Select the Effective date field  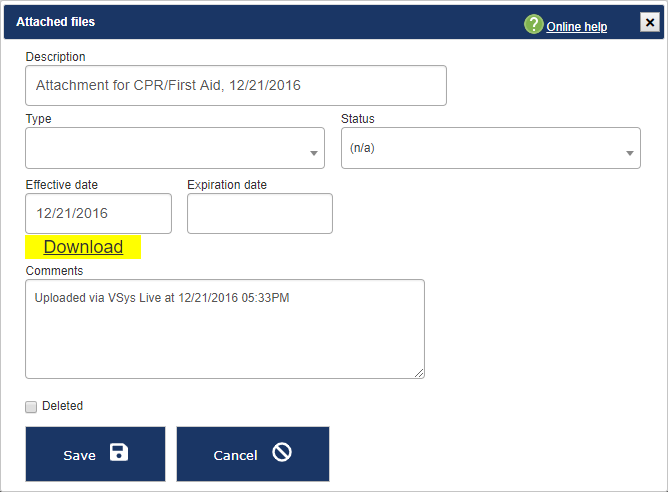pos(98,213)
